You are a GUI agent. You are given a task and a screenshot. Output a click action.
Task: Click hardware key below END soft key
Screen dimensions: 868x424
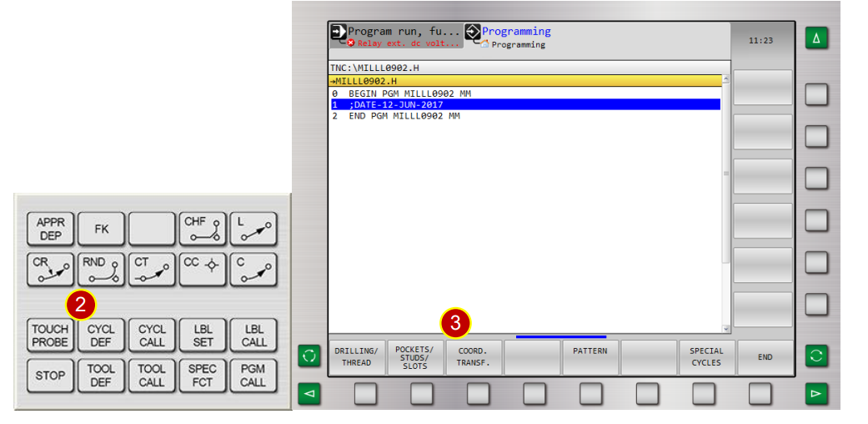[x=760, y=394]
